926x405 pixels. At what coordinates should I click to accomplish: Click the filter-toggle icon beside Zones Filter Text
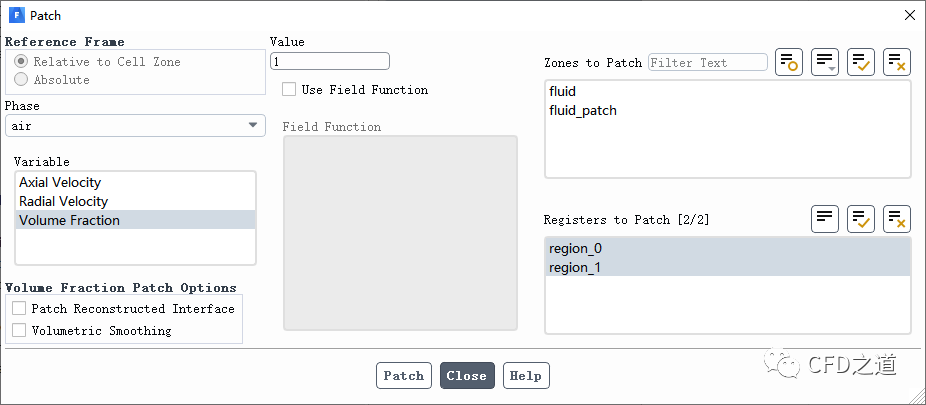(x=789, y=62)
